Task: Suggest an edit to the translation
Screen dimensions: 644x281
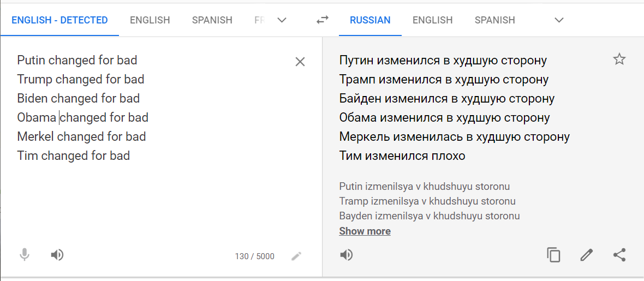Action: click(586, 255)
